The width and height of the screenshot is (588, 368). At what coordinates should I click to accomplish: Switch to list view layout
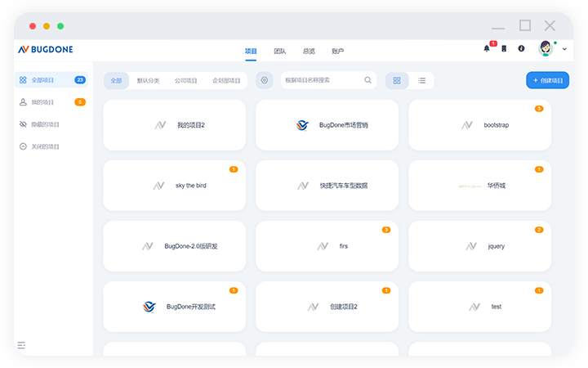point(422,80)
